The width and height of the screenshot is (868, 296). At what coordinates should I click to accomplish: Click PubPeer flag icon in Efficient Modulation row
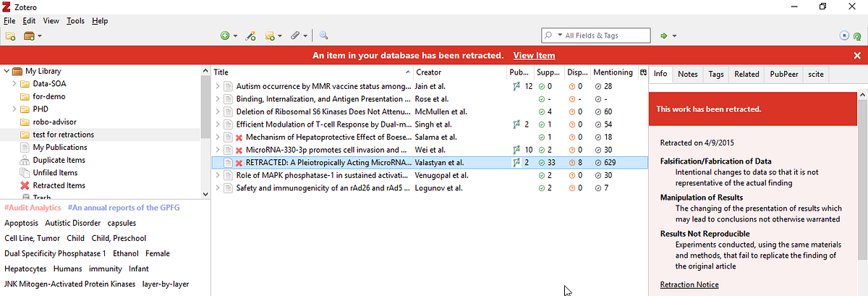tap(516, 124)
